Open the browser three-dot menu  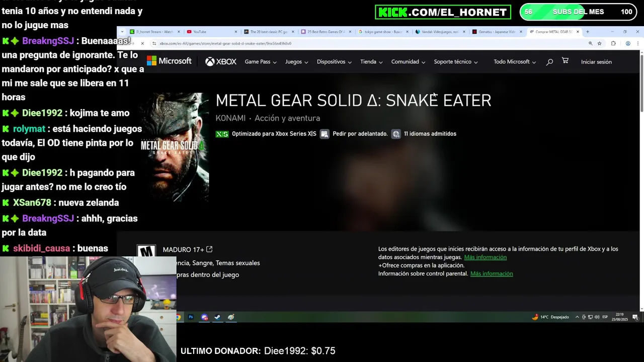tap(637, 44)
